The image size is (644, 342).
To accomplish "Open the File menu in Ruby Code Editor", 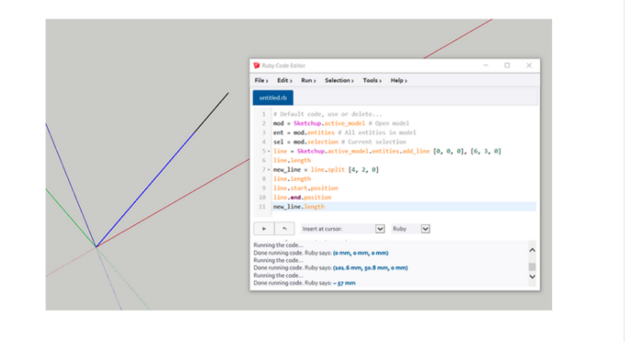I will [x=261, y=81].
